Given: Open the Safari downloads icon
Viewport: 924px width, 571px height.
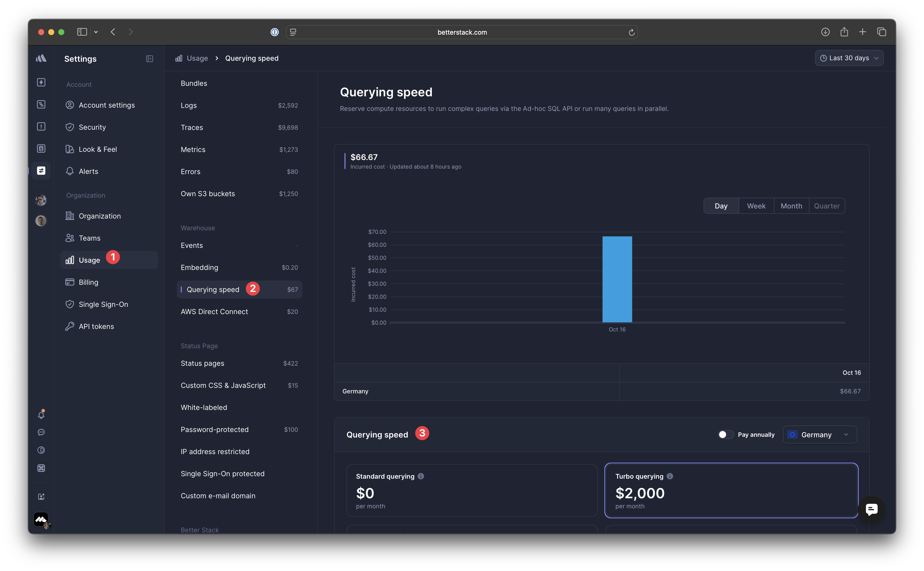Looking at the screenshot, I should (825, 32).
